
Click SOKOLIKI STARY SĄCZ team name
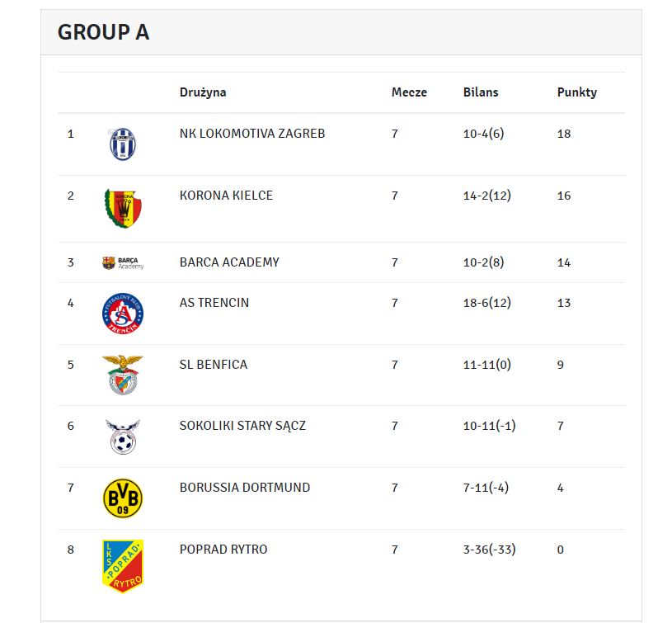[x=242, y=426]
